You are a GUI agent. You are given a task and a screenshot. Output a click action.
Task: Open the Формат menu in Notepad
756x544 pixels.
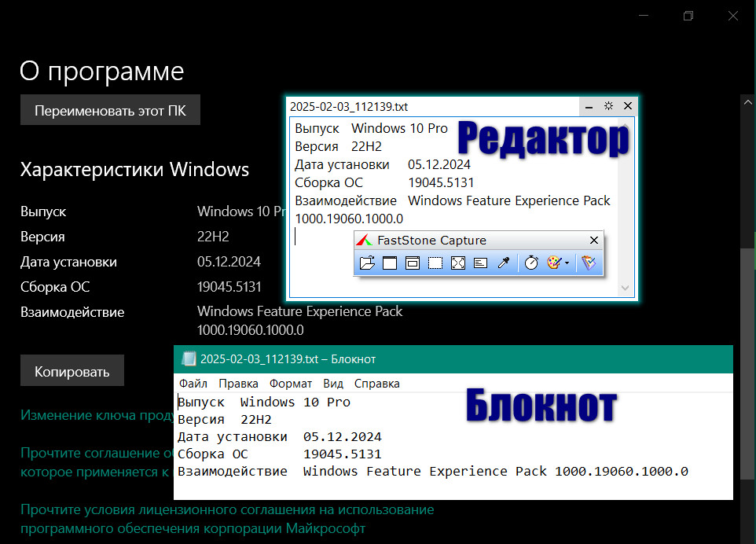[290, 384]
